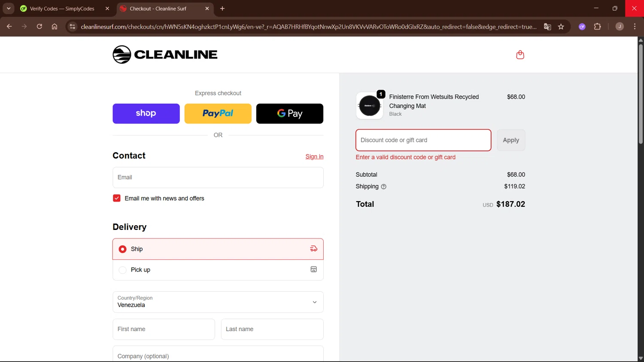The width and height of the screenshot is (644, 362).
Task: Click the browser back arrow
Action: click(x=9, y=27)
